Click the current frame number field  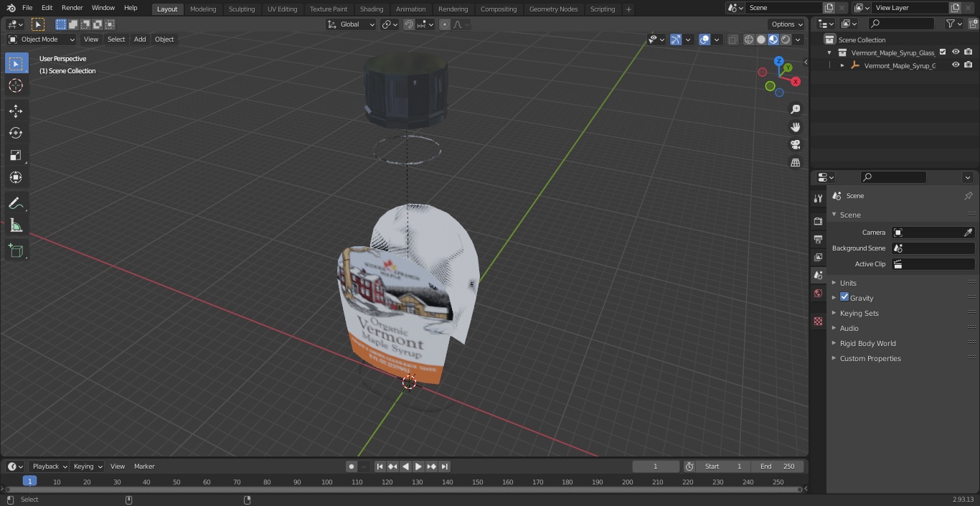coord(655,467)
